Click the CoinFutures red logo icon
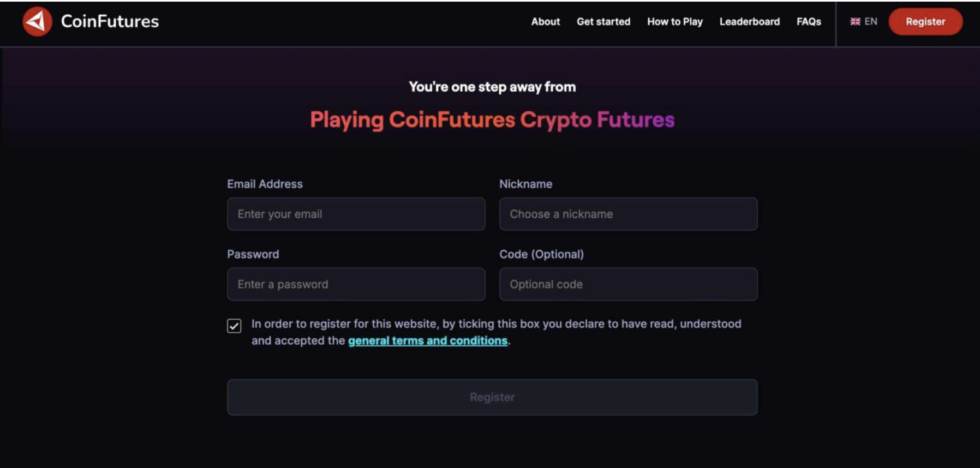Viewport: 980px width, 468px height. pyautogui.click(x=37, y=22)
